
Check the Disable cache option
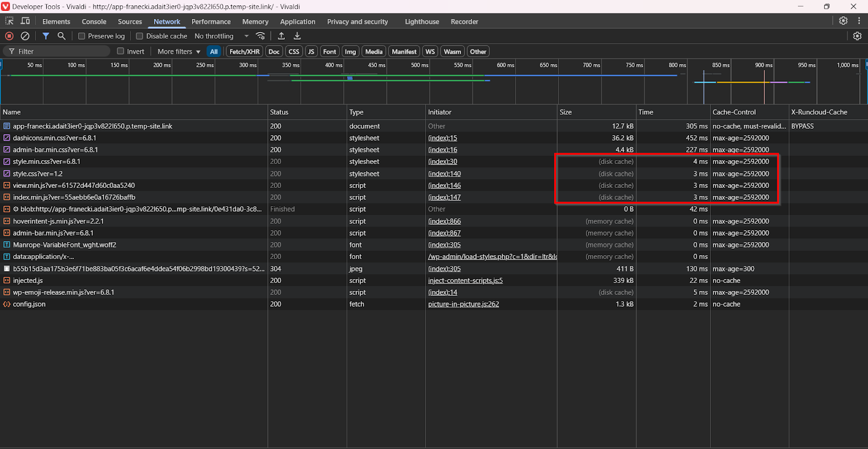tap(139, 36)
